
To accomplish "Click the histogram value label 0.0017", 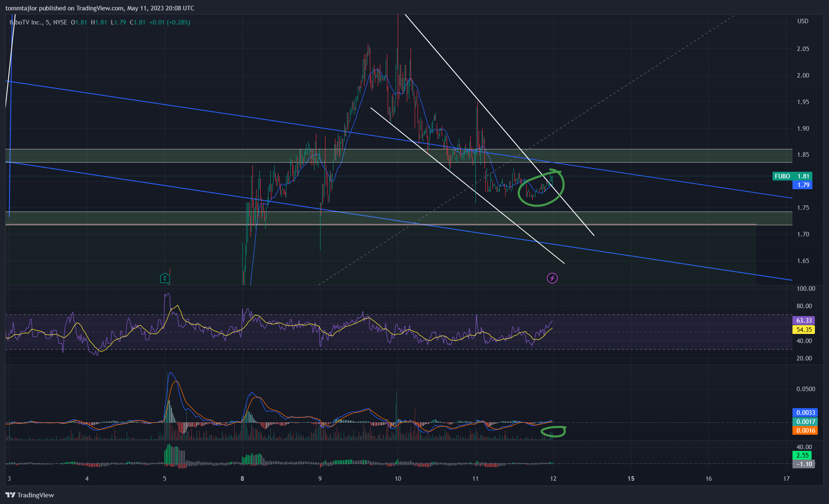I will click(805, 422).
